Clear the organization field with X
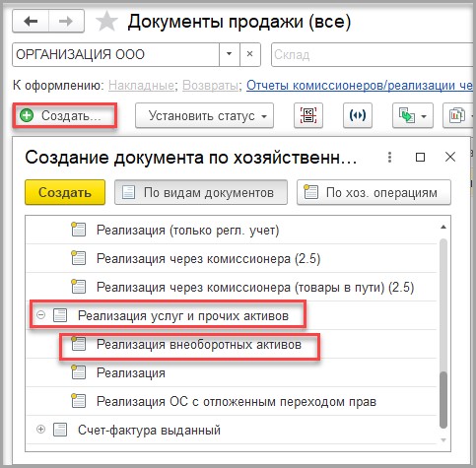The width and height of the screenshot is (476, 468). click(250, 54)
